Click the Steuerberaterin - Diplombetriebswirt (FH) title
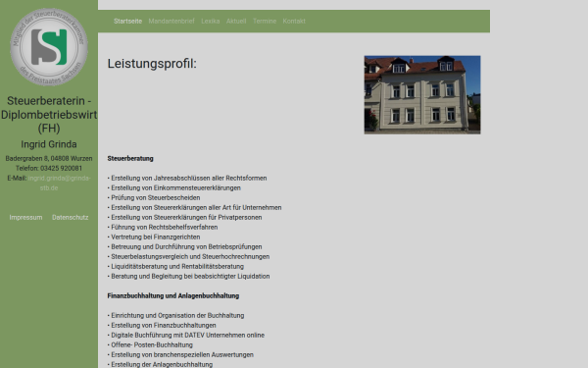Viewport: 588px width, 368px height. [x=49, y=115]
